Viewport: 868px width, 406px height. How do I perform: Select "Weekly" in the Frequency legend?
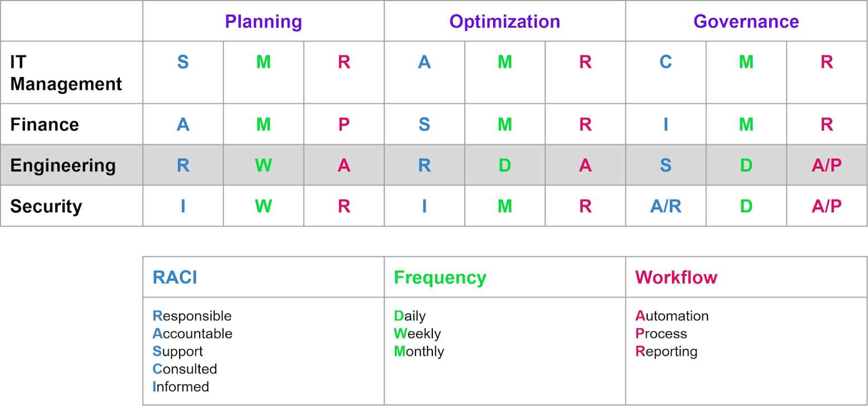[417, 334]
